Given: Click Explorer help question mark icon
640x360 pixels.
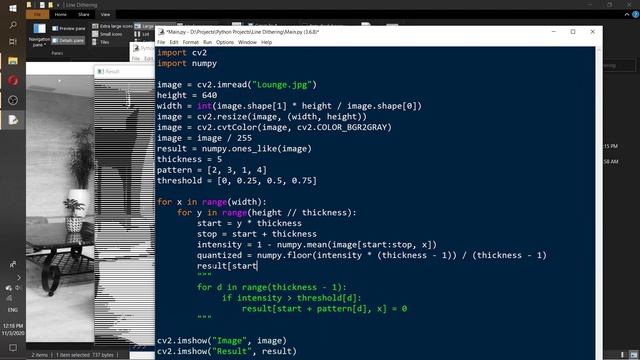Looking at the screenshot, I should click(x=635, y=14).
